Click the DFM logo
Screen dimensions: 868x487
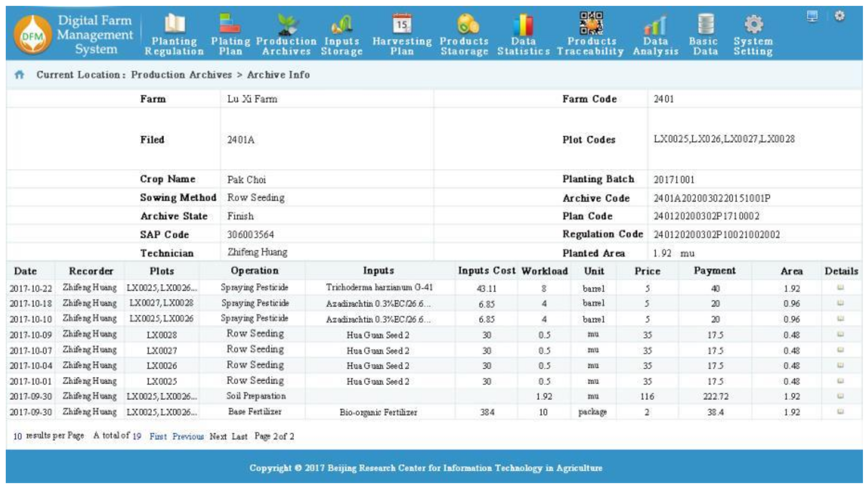tap(33, 35)
